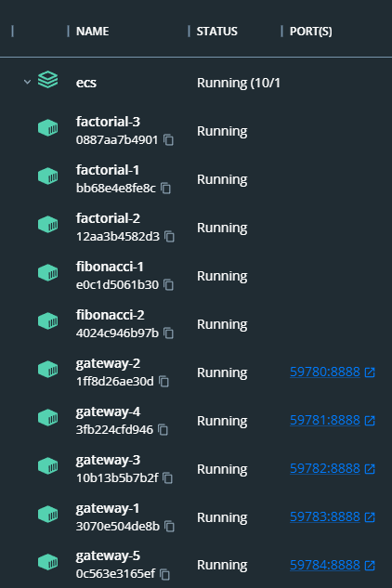The image size is (392, 588).
Task: Copy the fibonacci-1 container ID
Action: click(x=169, y=285)
